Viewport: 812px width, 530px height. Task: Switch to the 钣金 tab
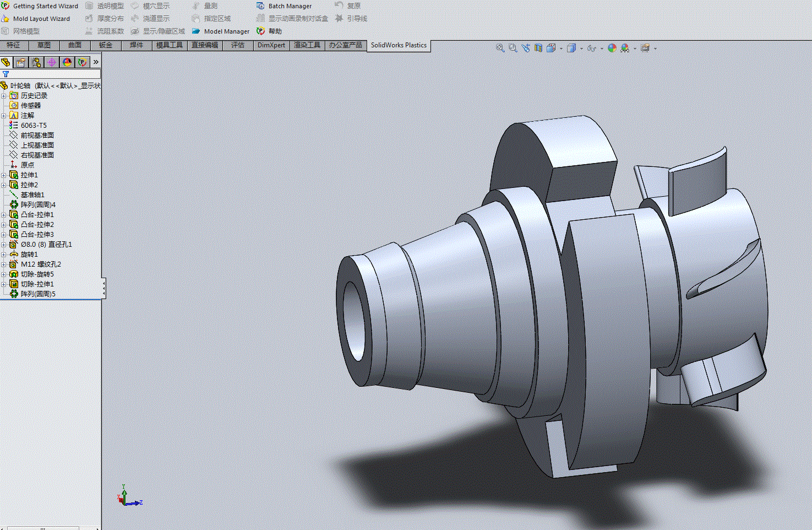tap(106, 45)
